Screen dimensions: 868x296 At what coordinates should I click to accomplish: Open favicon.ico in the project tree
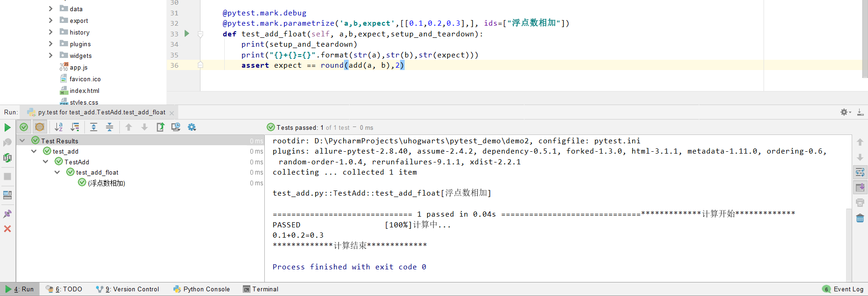[85, 79]
